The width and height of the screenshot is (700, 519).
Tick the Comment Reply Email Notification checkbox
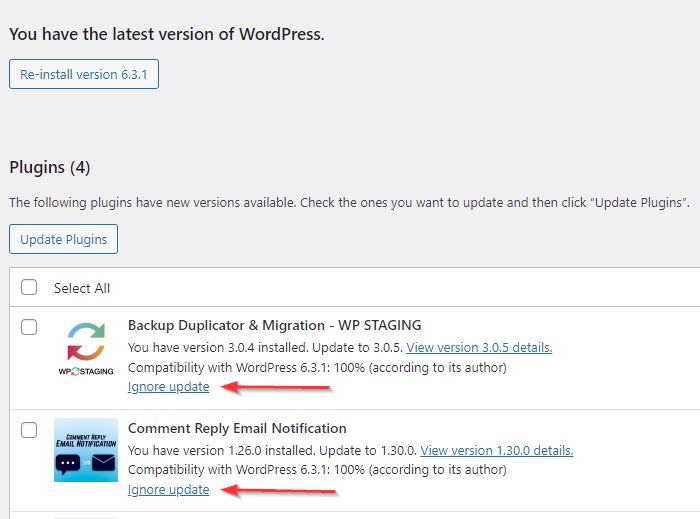(x=29, y=430)
